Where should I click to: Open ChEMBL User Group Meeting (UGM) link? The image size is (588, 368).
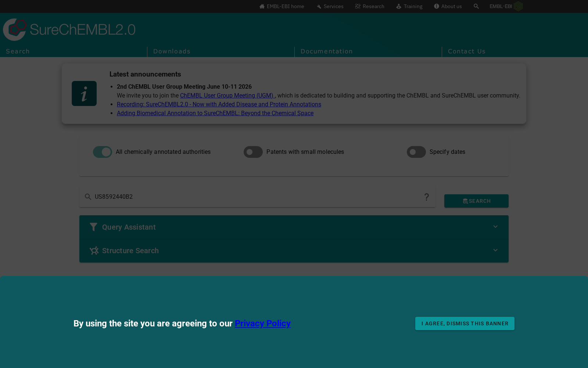pos(227,96)
